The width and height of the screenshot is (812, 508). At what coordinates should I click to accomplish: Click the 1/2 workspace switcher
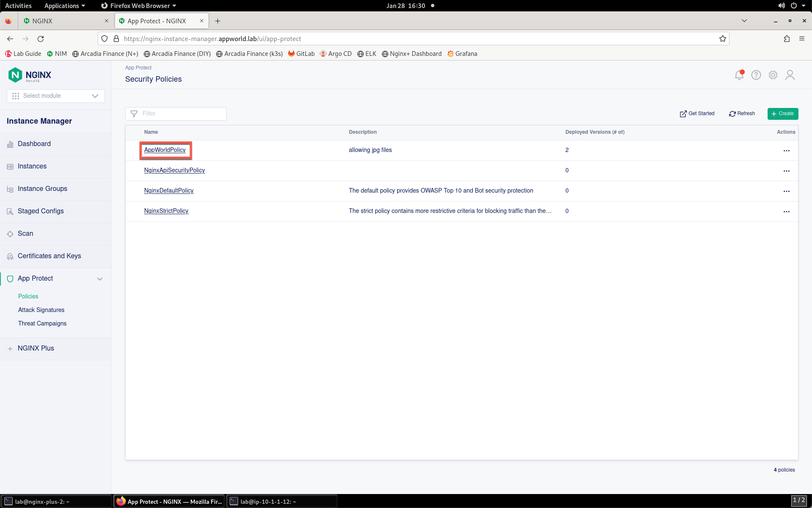(799, 501)
